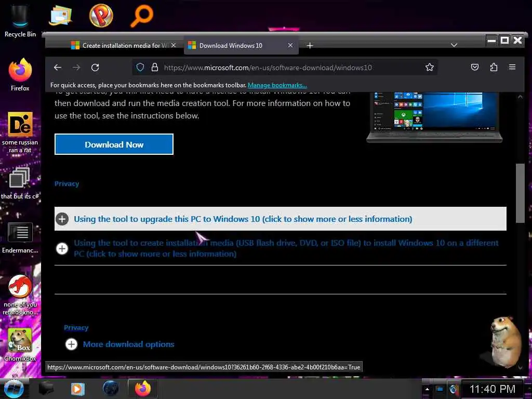Open the mail folder desktop icon
Image resolution: width=532 pixels, height=399 pixels.
tap(60, 16)
